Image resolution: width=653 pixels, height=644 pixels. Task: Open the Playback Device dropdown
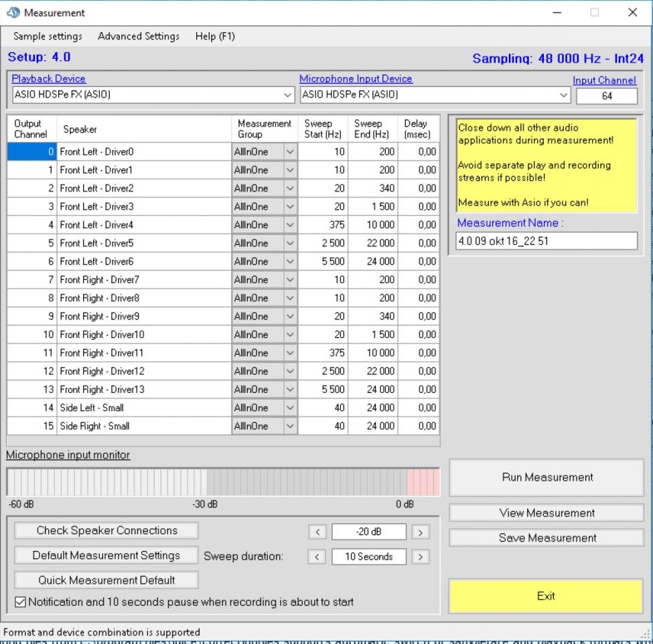pos(289,95)
